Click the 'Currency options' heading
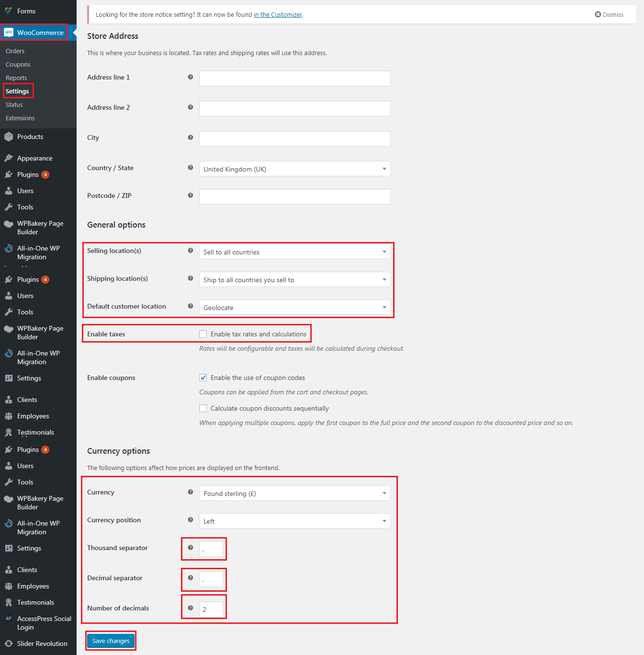Screen dimensions: 644x655 tap(118, 451)
